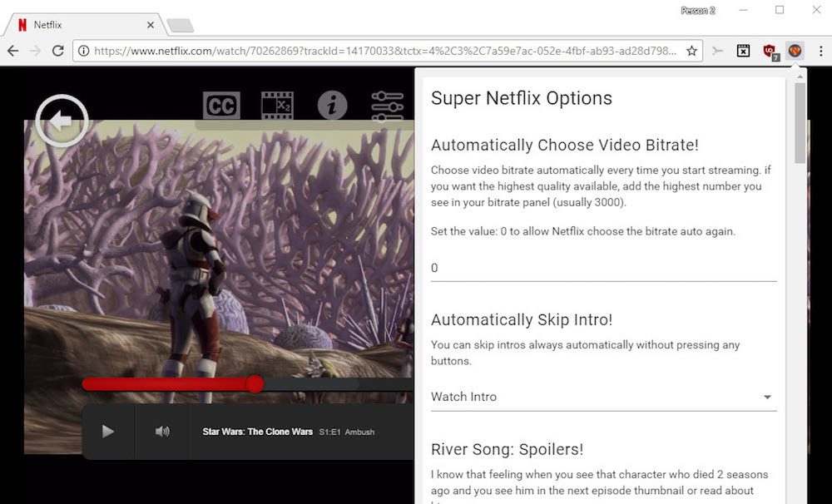This screenshot has width=832, height=504.
Task: Click the back arrow on the player
Action: [61, 120]
